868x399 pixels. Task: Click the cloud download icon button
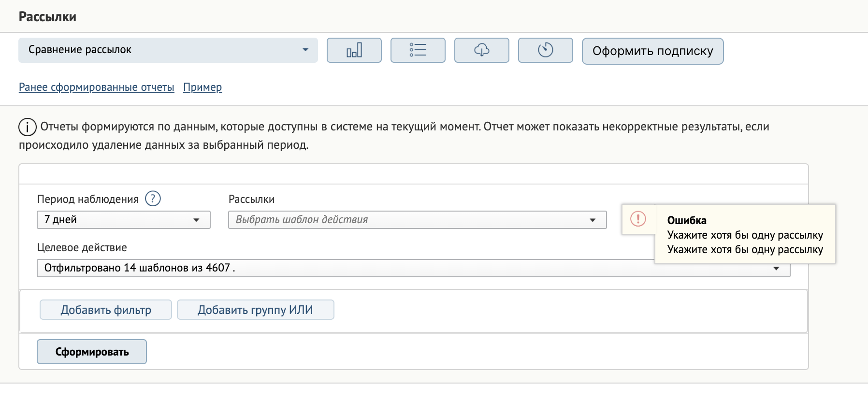482,50
